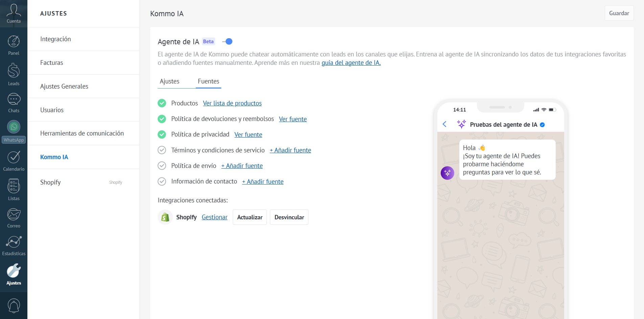
Task: Click the Shopify logo icon
Action: click(x=165, y=217)
